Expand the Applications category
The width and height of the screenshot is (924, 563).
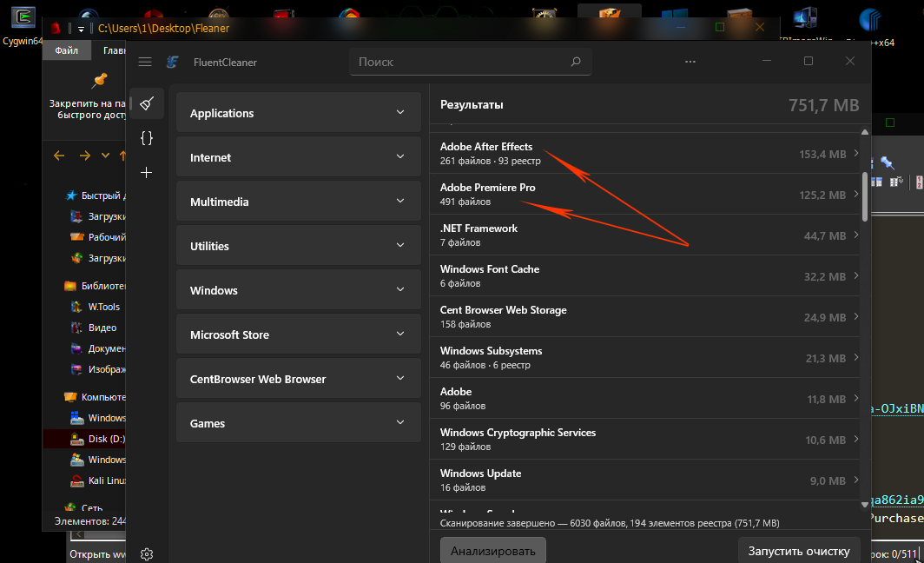point(298,112)
